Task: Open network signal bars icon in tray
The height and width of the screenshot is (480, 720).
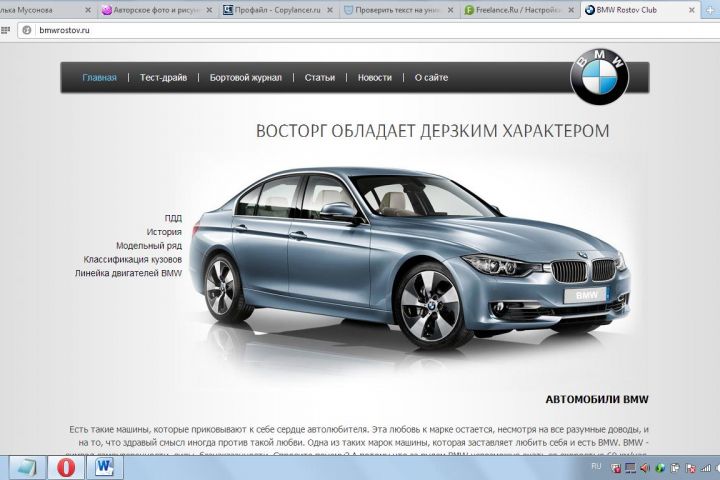Action: [x=705, y=468]
